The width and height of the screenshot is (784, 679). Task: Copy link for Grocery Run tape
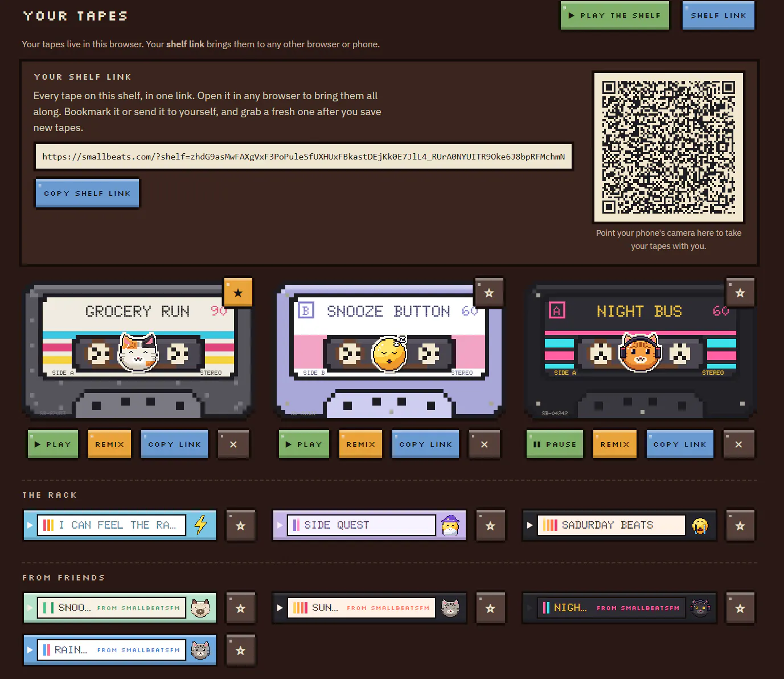(x=175, y=444)
